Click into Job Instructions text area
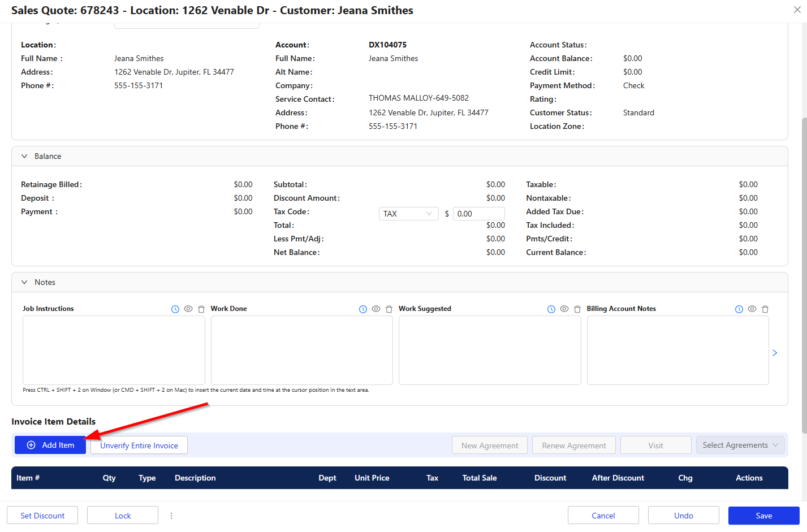This screenshot has height=532, width=807. pos(114,350)
